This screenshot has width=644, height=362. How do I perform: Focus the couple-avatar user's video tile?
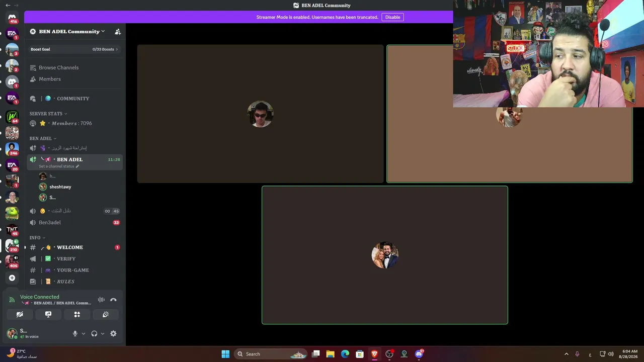[x=385, y=255]
